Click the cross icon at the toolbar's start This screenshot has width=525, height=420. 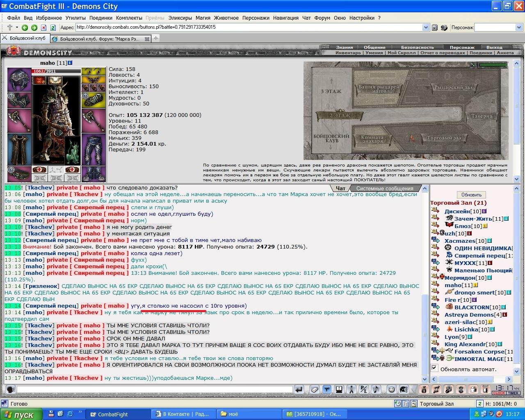[10, 27]
